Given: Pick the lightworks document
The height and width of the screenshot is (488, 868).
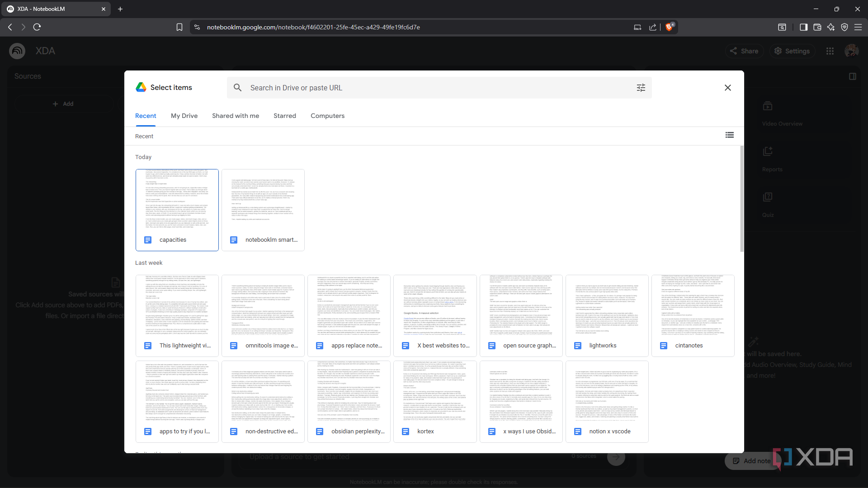Looking at the screenshot, I should [x=607, y=316].
